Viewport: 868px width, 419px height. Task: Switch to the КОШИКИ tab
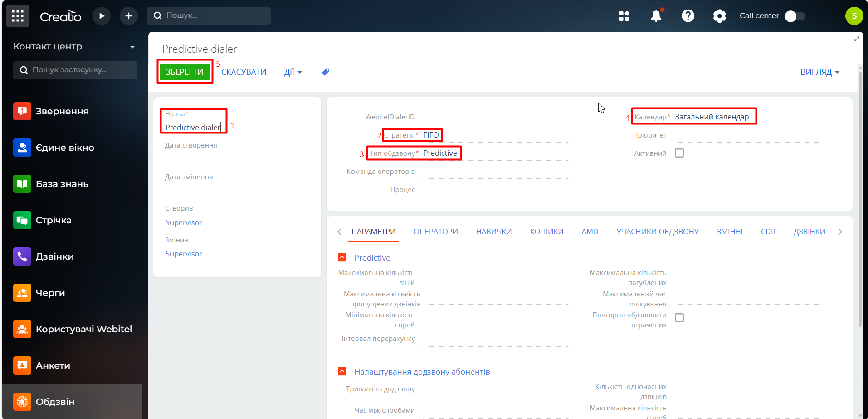(x=547, y=232)
